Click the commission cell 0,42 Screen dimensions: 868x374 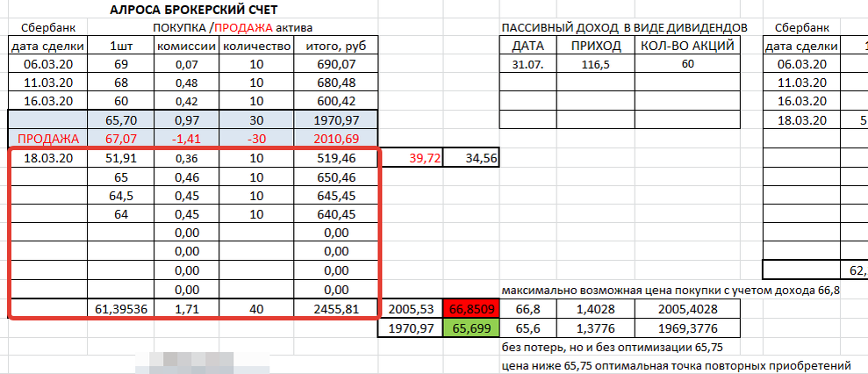[187, 101]
